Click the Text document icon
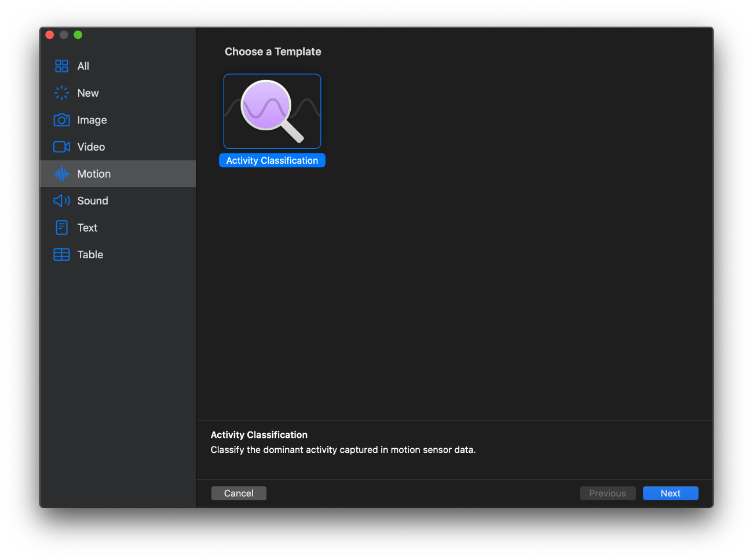This screenshot has height=560, width=753. click(x=61, y=228)
